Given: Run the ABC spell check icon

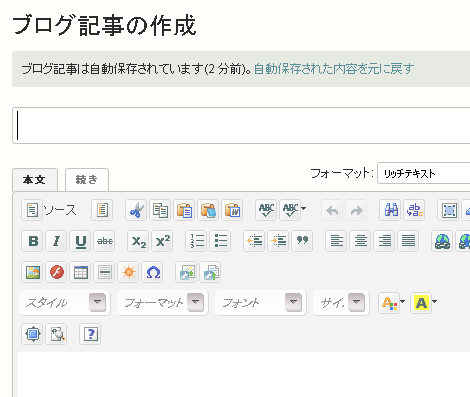Looking at the screenshot, I should coord(266,210).
